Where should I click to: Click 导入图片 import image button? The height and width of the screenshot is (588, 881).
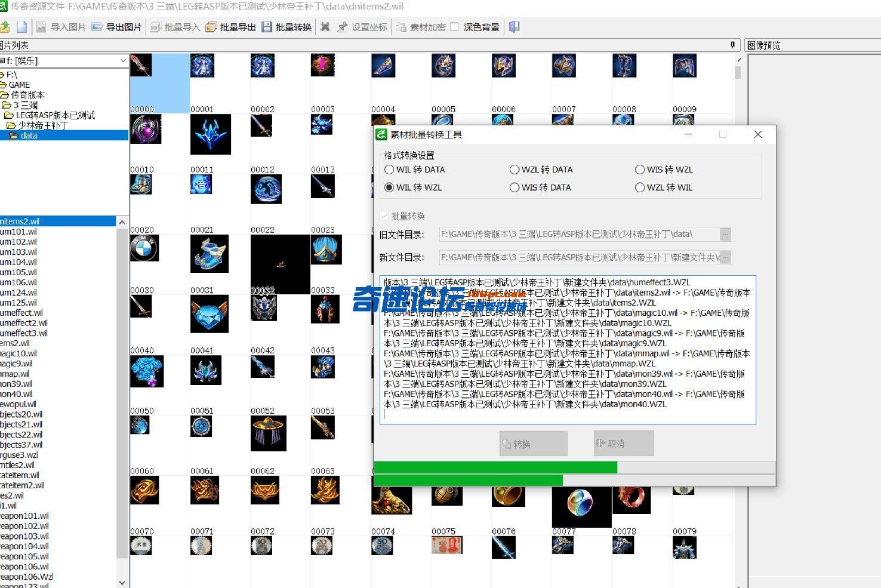[x=61, y=27]
